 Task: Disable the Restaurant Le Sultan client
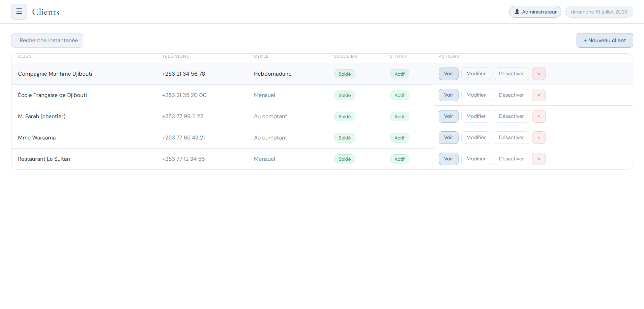point(511,159)
